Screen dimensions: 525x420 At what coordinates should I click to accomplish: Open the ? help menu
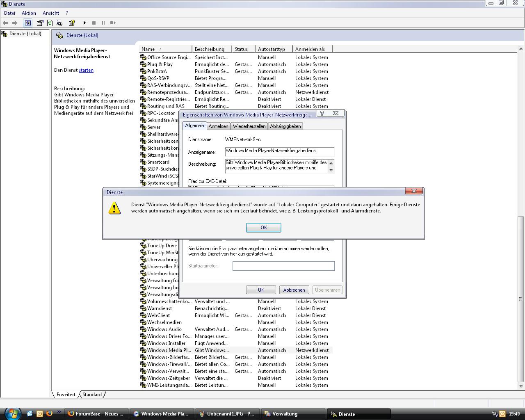[x=67, y=13]
